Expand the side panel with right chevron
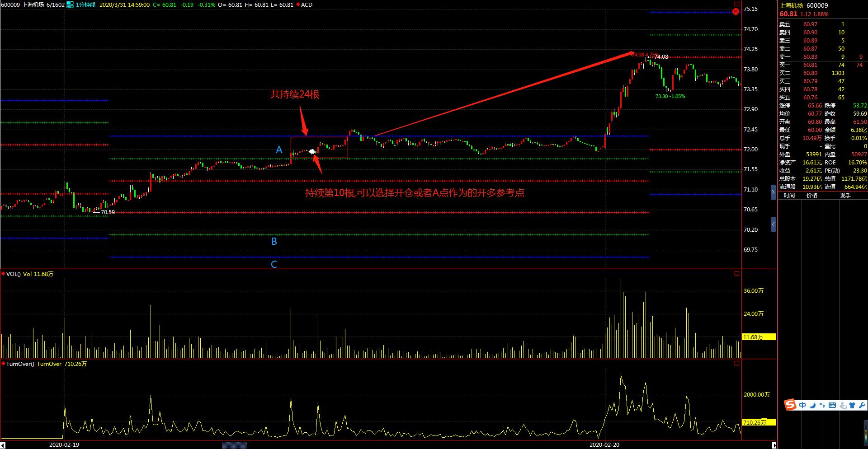 [x=773, y=193]
